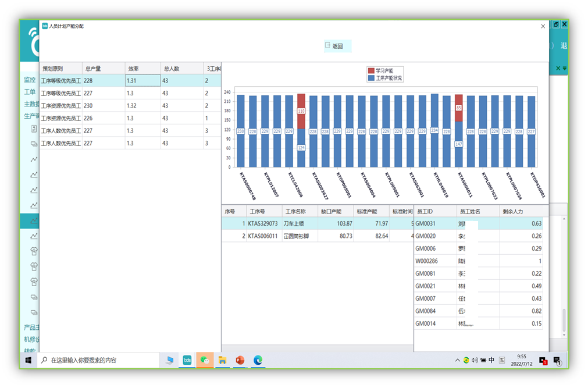Click the speaker volume tray icon
The image size is (588, 388).
(475, 360)
